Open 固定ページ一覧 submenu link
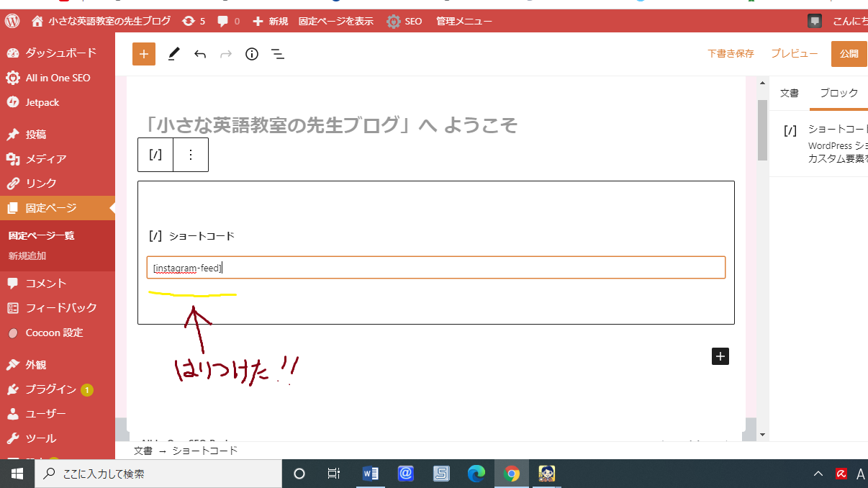The height and width of the screenshot is (488, 868). 42,235
